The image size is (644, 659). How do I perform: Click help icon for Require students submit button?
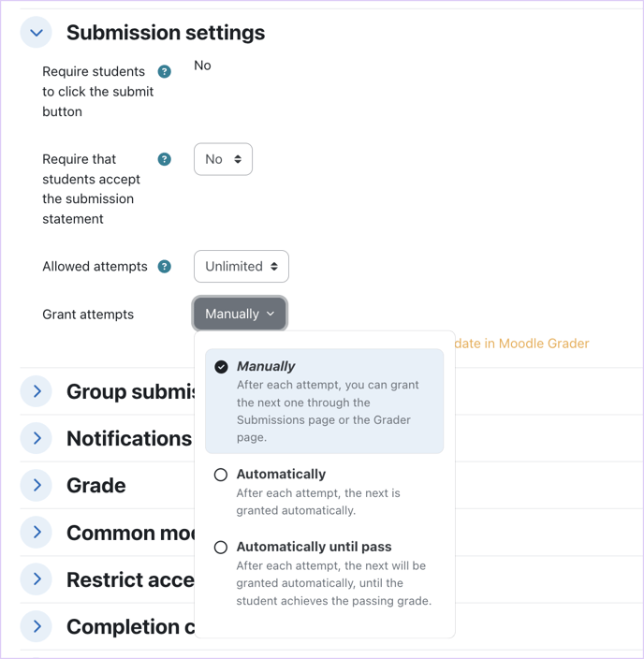(x=165, y=72)
